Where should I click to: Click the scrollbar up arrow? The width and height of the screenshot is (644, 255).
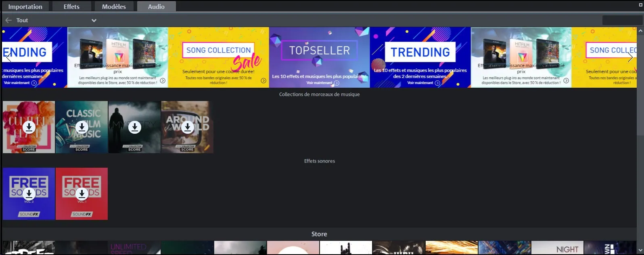click(640, 31)
